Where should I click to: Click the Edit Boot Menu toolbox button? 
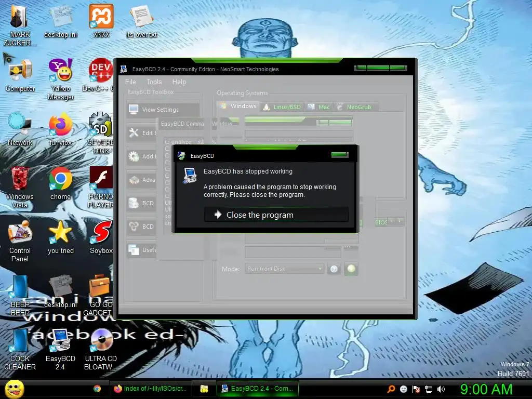tap(142, 132)
